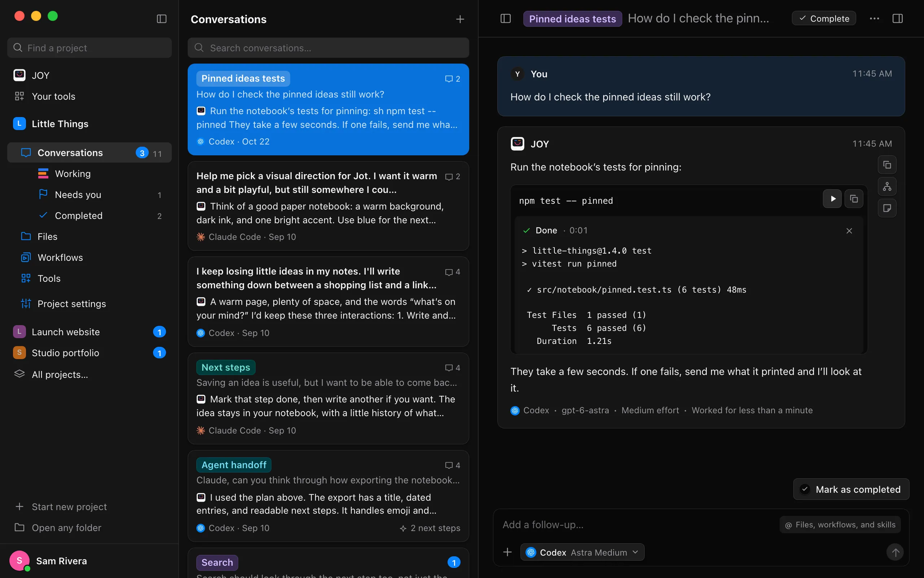Viewport: 924px width, 578px height.
Task: Open the Jot visual direction conversation
Action: click(328, 206)
